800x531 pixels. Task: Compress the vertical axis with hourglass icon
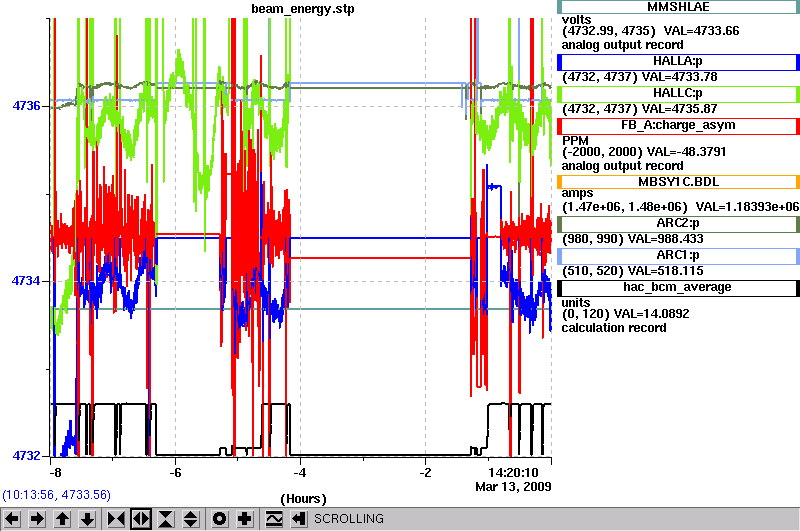pos(166,519)
